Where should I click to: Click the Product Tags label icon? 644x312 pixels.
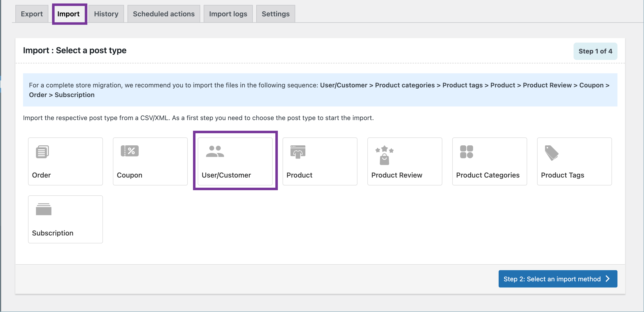(x=551, y=153)
